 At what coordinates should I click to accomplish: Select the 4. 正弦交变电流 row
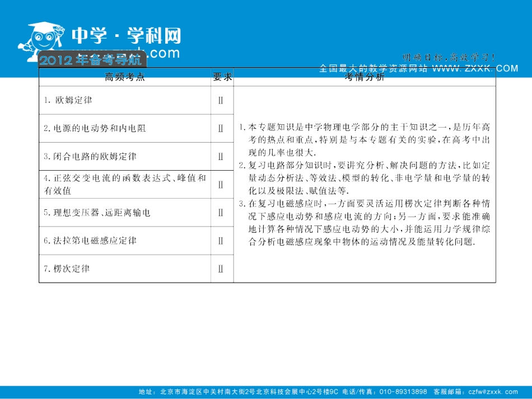pyautogui.click(x=124, y=184)
